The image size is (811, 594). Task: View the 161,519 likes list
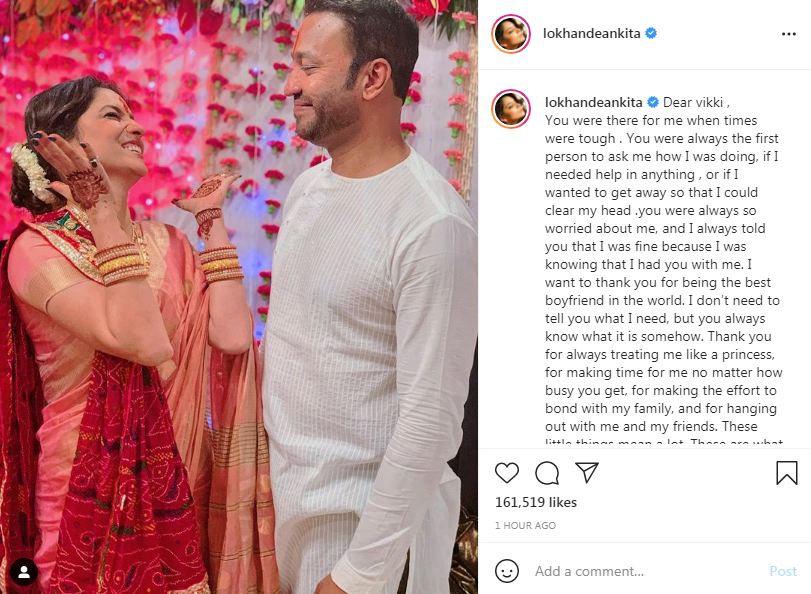536,502
